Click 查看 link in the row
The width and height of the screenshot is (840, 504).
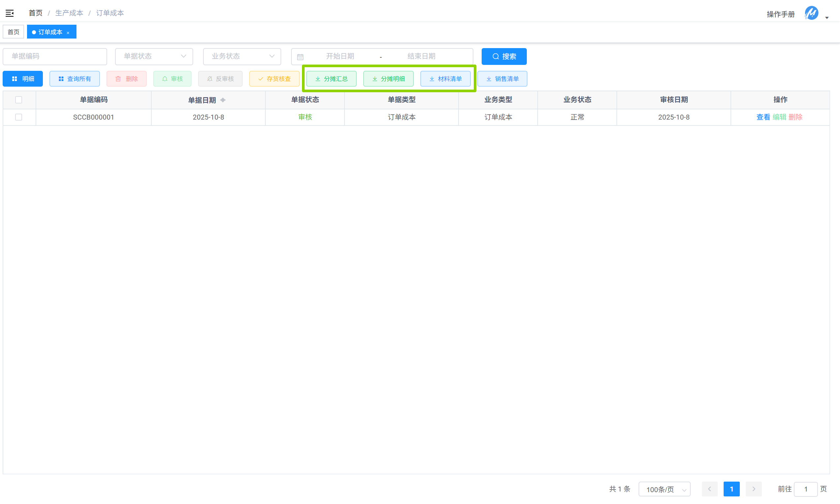[x=763, y=117]
